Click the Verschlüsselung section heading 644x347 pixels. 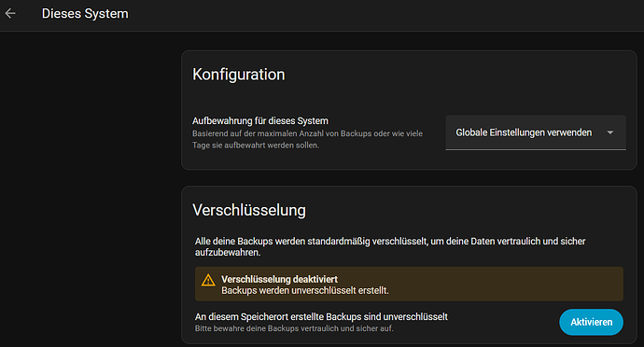(x=249, y=210)
